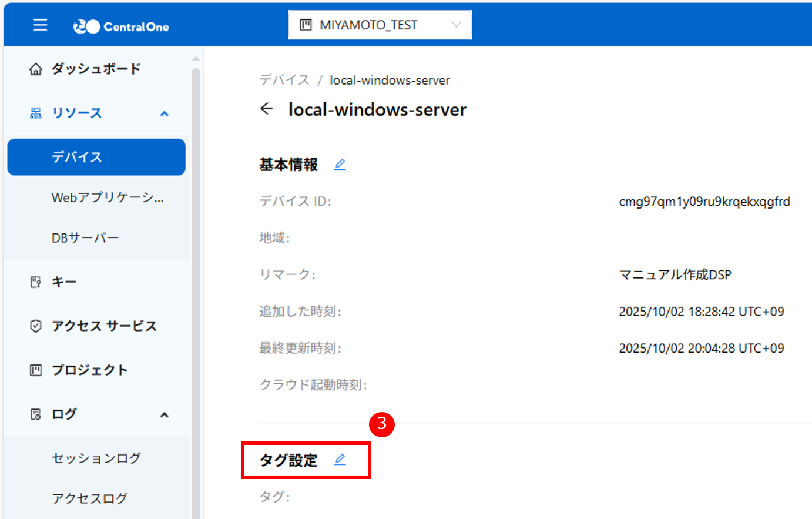Click the access service shield icon
This screenshot has width=812, height=519.
[x=36, y=326]
